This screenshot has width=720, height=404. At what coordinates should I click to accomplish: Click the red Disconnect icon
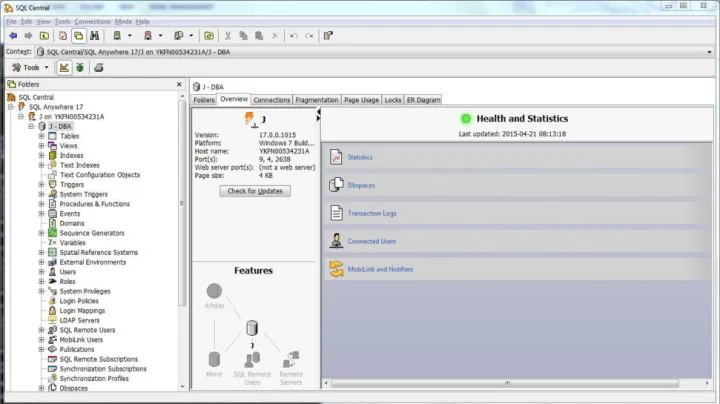point(147,36)
